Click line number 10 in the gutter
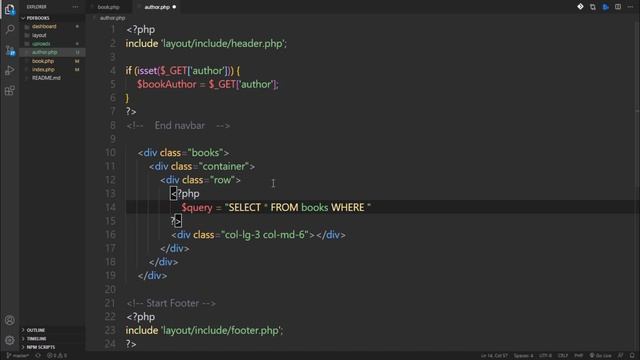 click(111, 153)
